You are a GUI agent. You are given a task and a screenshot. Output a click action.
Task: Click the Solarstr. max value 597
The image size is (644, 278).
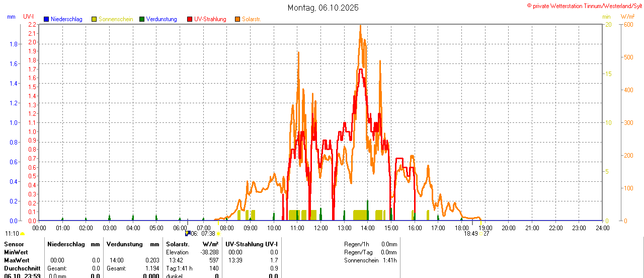pyautogui.click(x=214, y=260)
